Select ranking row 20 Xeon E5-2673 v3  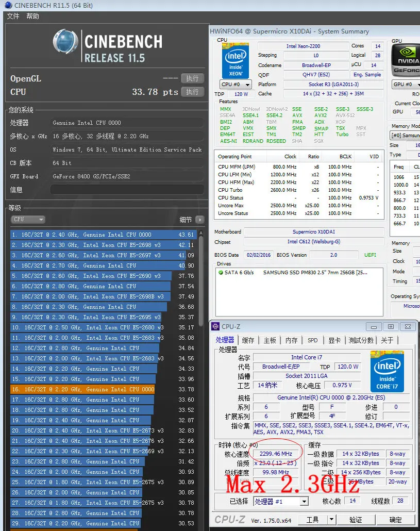click(104, 431)
